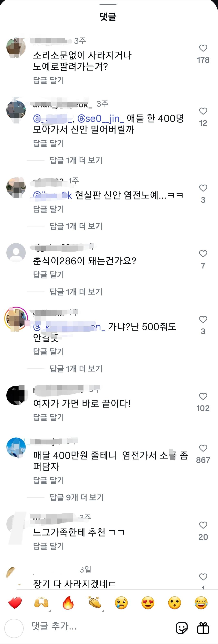
Task: Reply to the 느그가족한테 추천 comment
Action: pos(49,546)
